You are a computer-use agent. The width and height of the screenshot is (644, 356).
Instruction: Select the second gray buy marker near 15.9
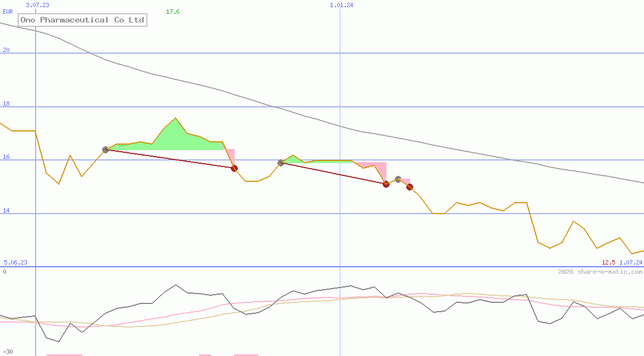click(281, 163)
